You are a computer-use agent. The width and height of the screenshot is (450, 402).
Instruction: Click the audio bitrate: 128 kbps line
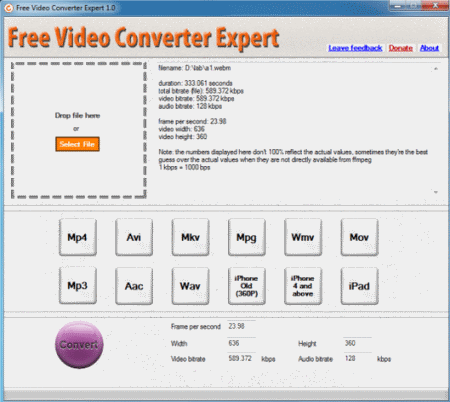190,106
